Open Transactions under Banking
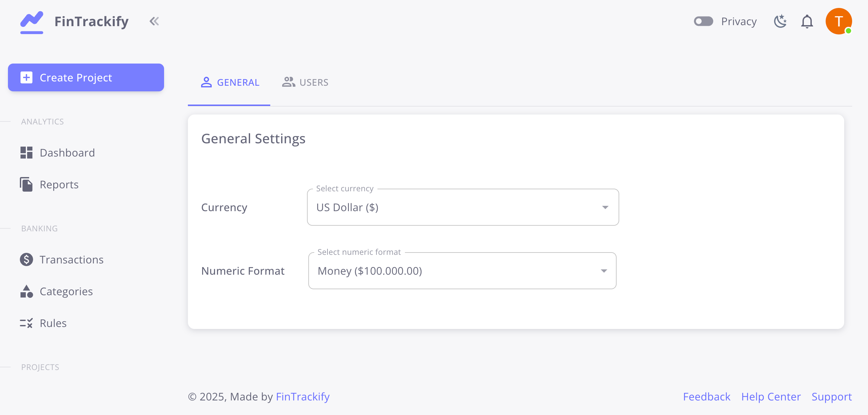 (71, 259)
